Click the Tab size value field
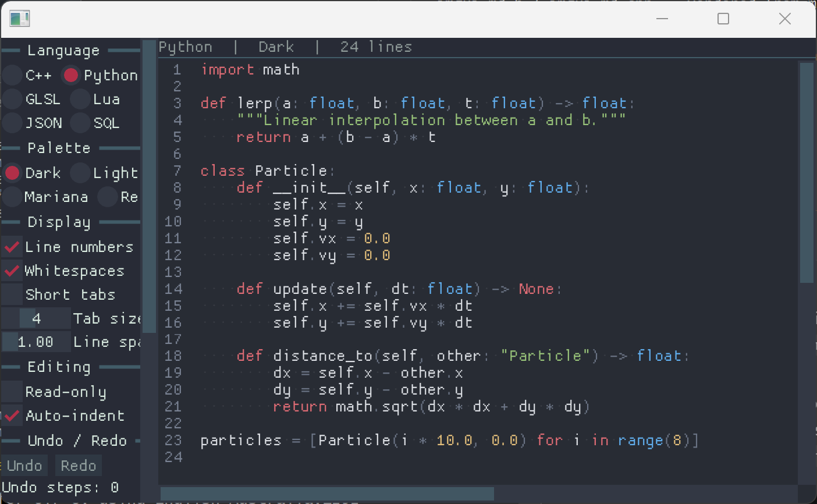817x504 pixels. tap(37, 318)
